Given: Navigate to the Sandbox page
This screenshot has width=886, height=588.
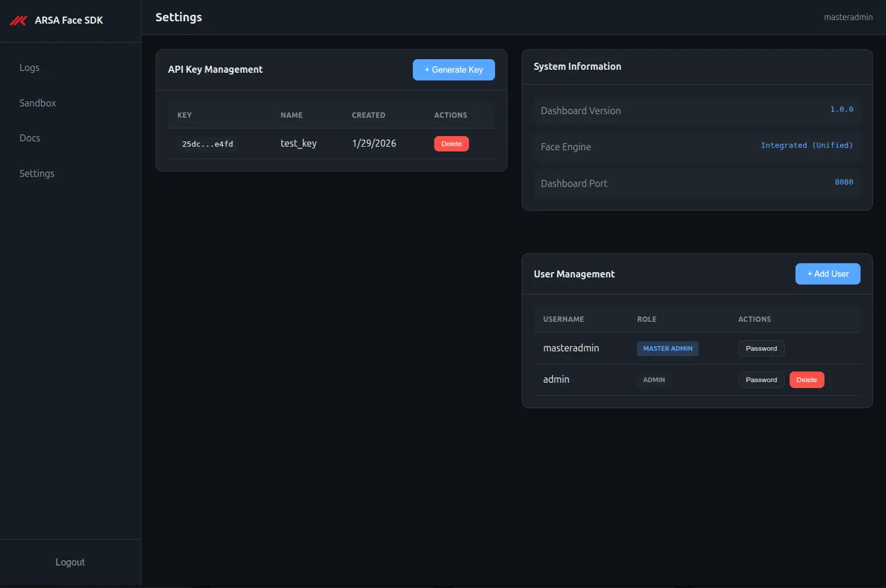Looking at the screenshot, I should 37,103.
